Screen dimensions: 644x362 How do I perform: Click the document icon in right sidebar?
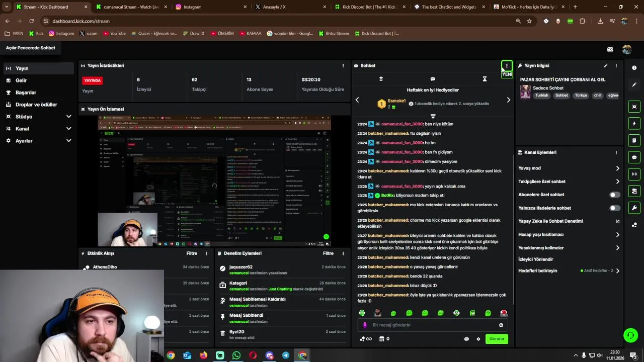click(x=634, y=140)
